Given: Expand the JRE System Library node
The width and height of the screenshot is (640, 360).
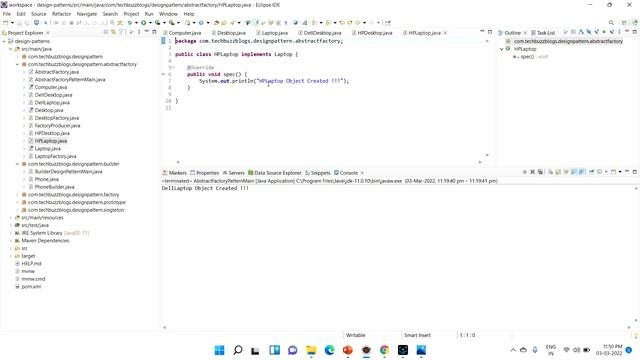Looking at the screenshot, I should [11, 233].
